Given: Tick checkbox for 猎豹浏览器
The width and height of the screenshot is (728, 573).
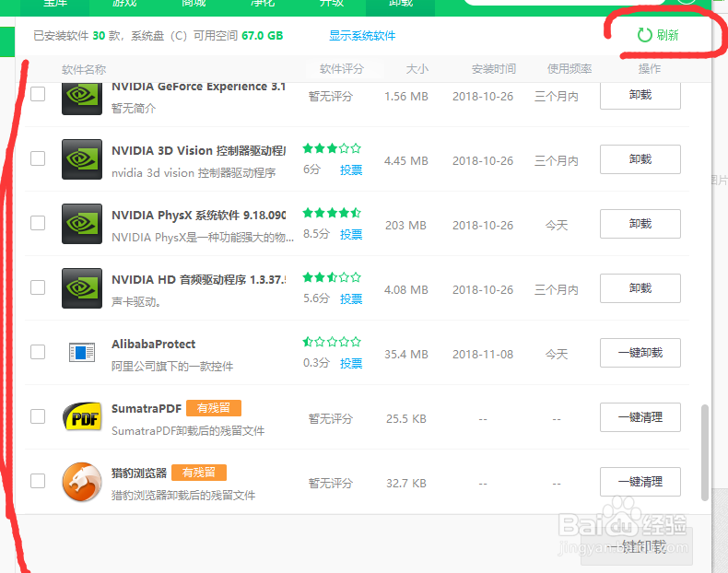Looking at the screenshot, I should coord(38,481).
